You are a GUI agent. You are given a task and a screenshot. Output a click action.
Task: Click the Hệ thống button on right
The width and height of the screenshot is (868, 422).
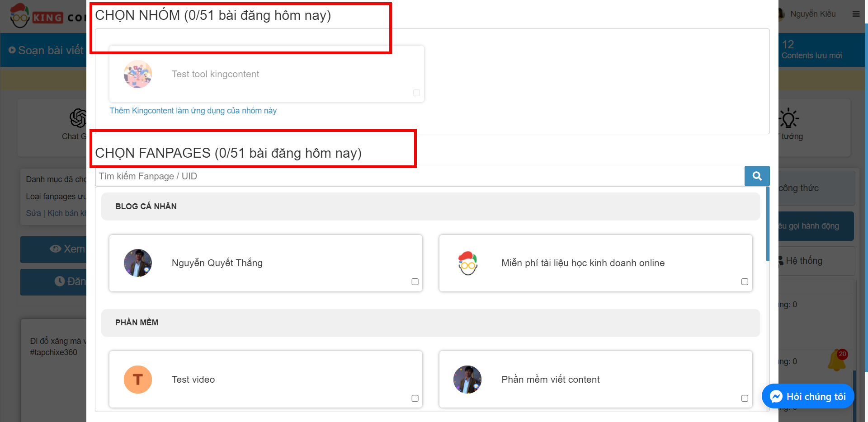pyautogui.click(x=816, y=261)
